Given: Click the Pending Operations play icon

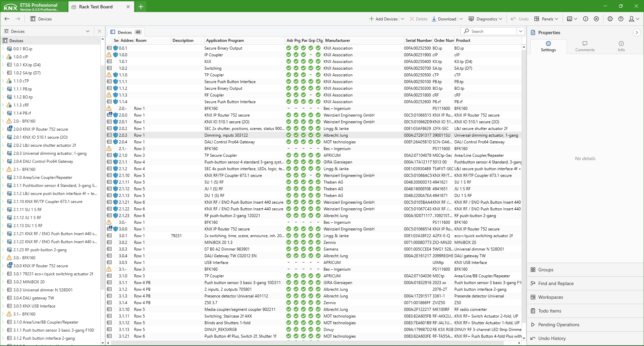Looking at the screenshot, I should tap(533, 325).
